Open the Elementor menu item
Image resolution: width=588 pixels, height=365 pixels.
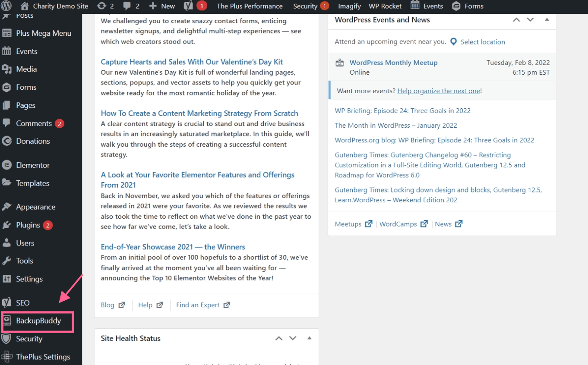pyautogui.click(x=32, y=165)
